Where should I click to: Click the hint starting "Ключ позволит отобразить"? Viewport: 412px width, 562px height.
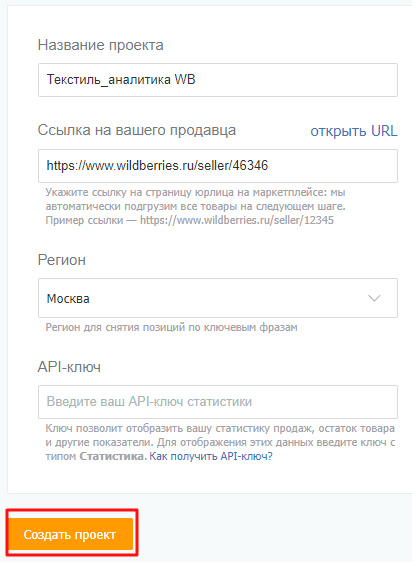pos(220,442)
